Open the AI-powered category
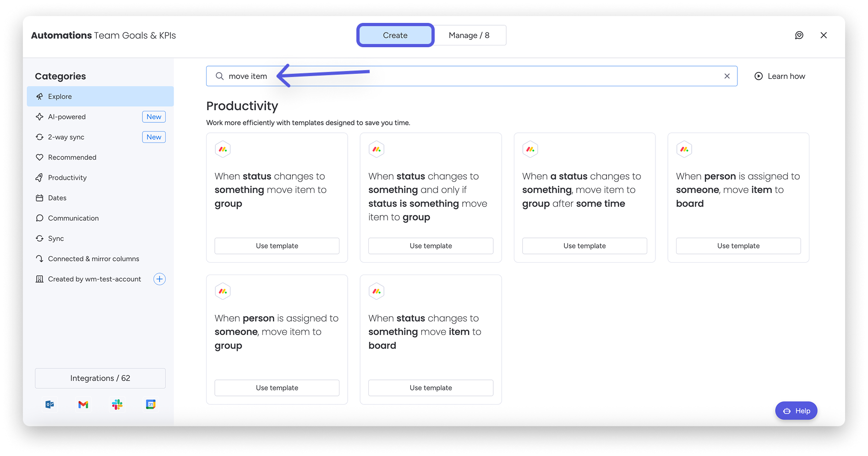This screenshot has width=868, height=456. [x=67, y=117]
